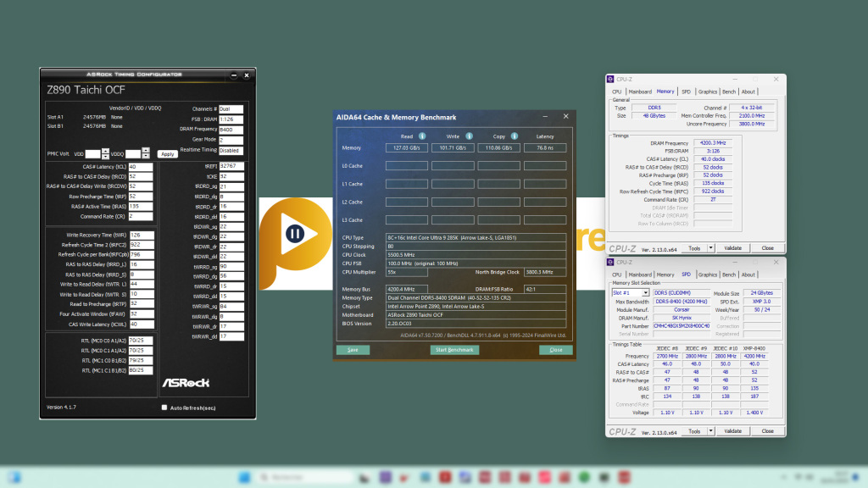Click Save in AIDA64 benchmark window

(x=353, y=350)
